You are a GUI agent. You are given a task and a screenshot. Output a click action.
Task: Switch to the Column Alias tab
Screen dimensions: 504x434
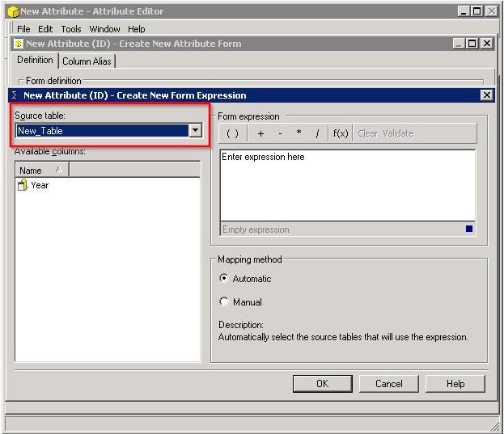pos(87,61)
